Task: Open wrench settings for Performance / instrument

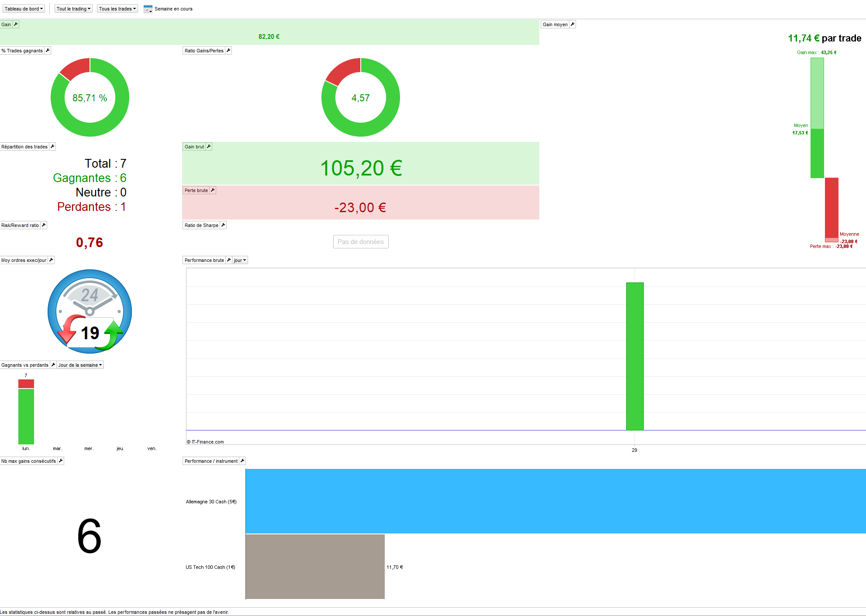Action: click(x=242, y=461)
